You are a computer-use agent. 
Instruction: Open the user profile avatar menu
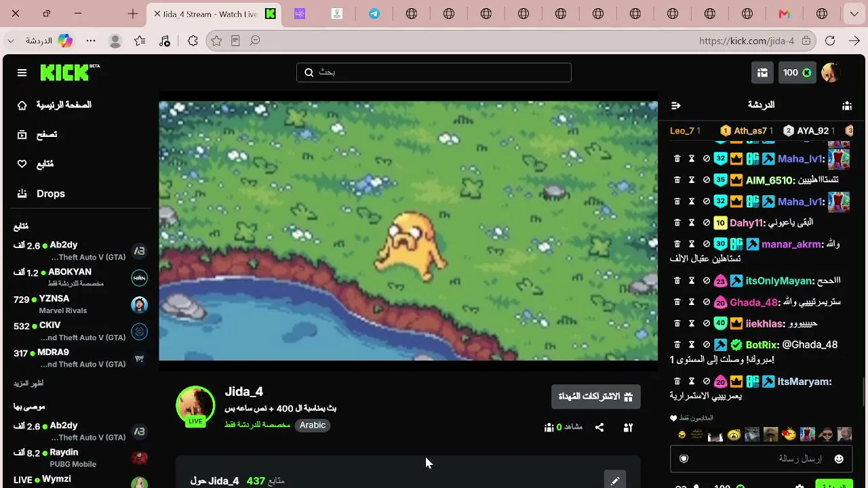(x=831, y=73)
